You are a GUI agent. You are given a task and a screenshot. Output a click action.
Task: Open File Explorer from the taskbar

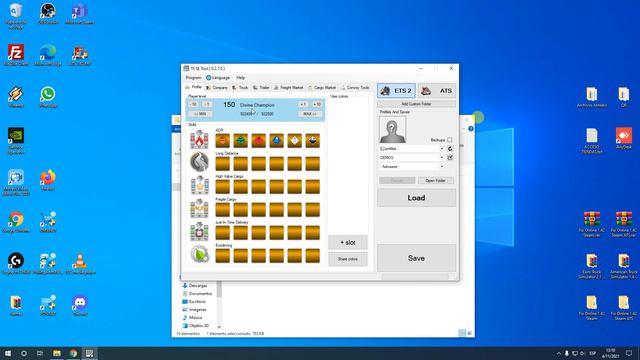click(57, 353)
